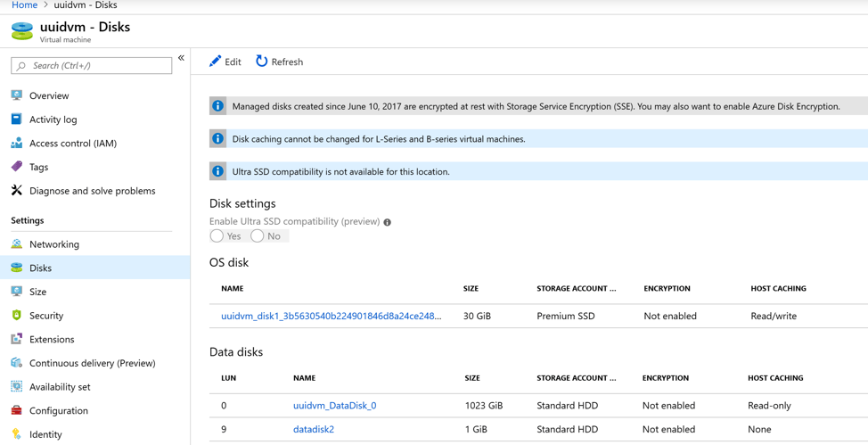The image size is (868, 445).
Task: Click the Security shield icon
Action: click(17, 316)
